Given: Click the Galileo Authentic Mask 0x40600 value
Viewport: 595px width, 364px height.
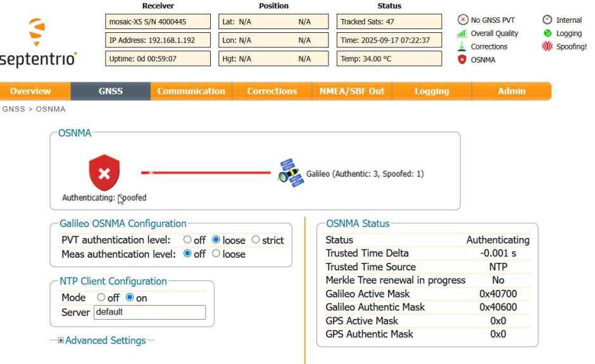Looking at the screenshot, I should point(498,307).
